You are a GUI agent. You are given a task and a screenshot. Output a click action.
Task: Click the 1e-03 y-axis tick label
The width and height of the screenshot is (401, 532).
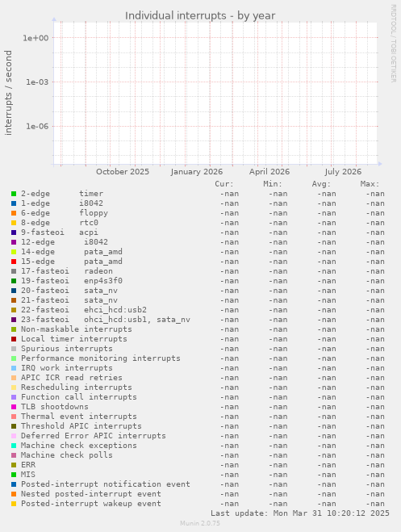(x=37, y=82)
